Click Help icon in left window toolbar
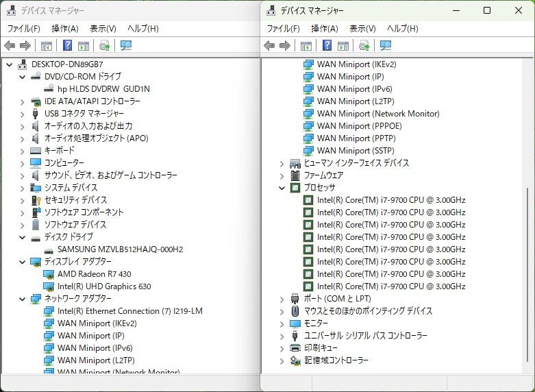The height and width of the screenshot is (392, 535). click(68, 45)
